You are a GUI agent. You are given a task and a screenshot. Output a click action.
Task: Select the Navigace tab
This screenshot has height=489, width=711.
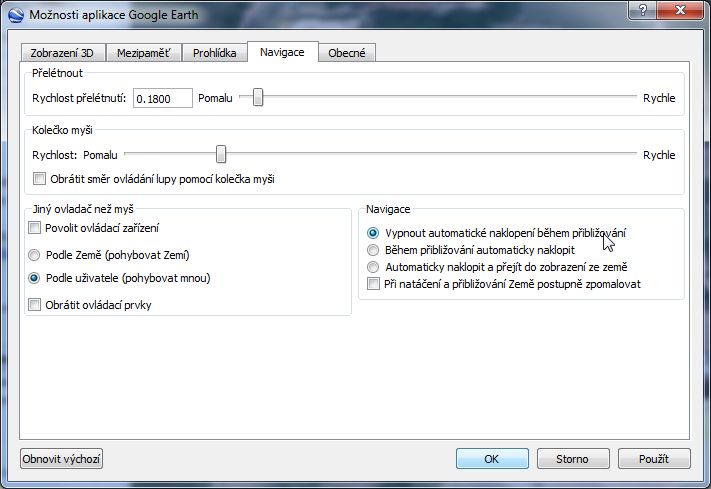point(282,52)
